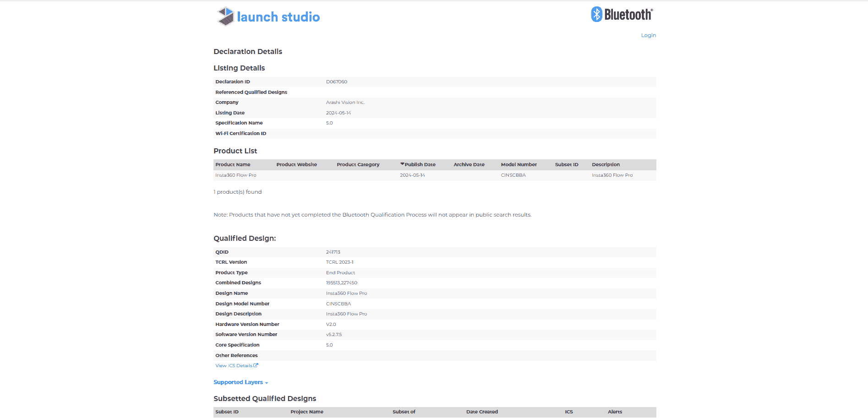Open the Login link
Image resolution: width=868 pixels, height=418 pixels.
coord(648,35)
